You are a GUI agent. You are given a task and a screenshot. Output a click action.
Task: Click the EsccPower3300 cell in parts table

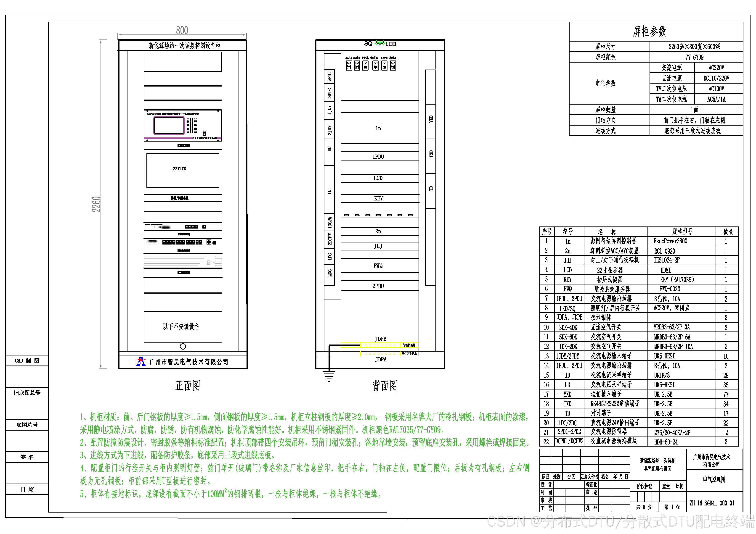(670, 241)
